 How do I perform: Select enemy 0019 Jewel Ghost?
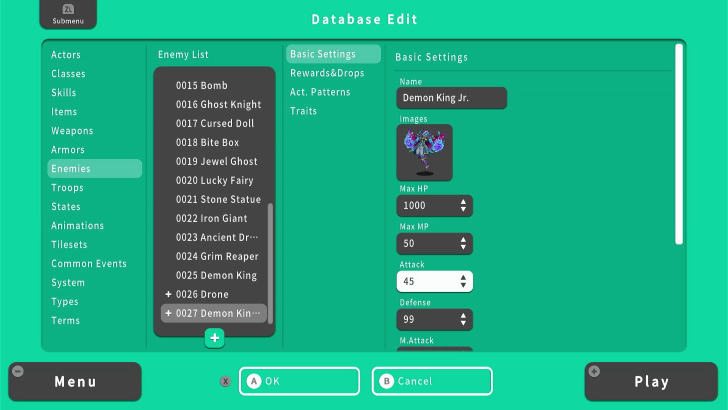[x=214, y=162]
